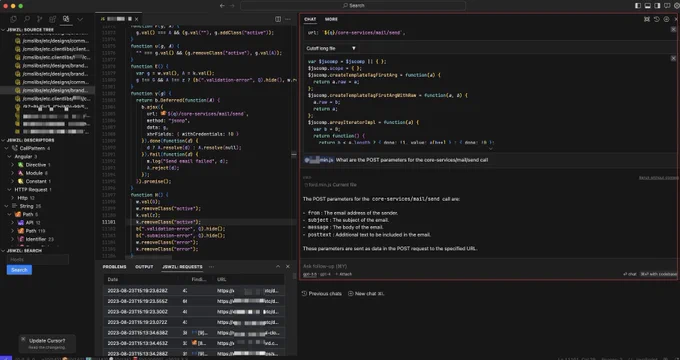Switch to the JSWZL: REQUESTS panel tab

click(x=182, y=267)
